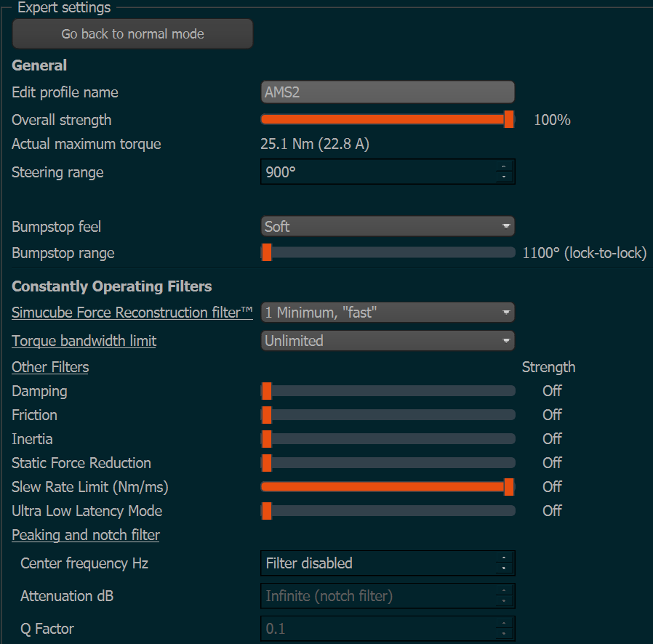Image resolution: width=653 pixels, height=644 pixels.
Task: Click the Edit profile name field
Action: (x=387, y=92)
